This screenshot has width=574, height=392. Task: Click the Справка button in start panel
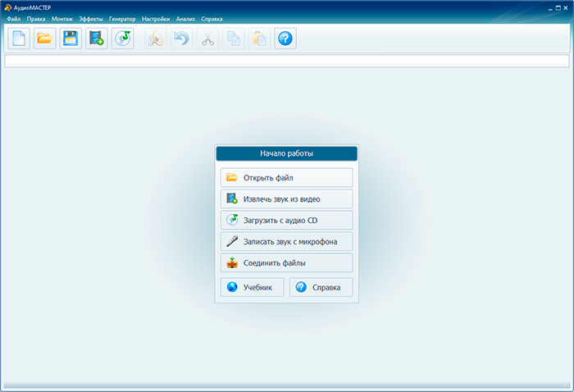tap(321, 287)
